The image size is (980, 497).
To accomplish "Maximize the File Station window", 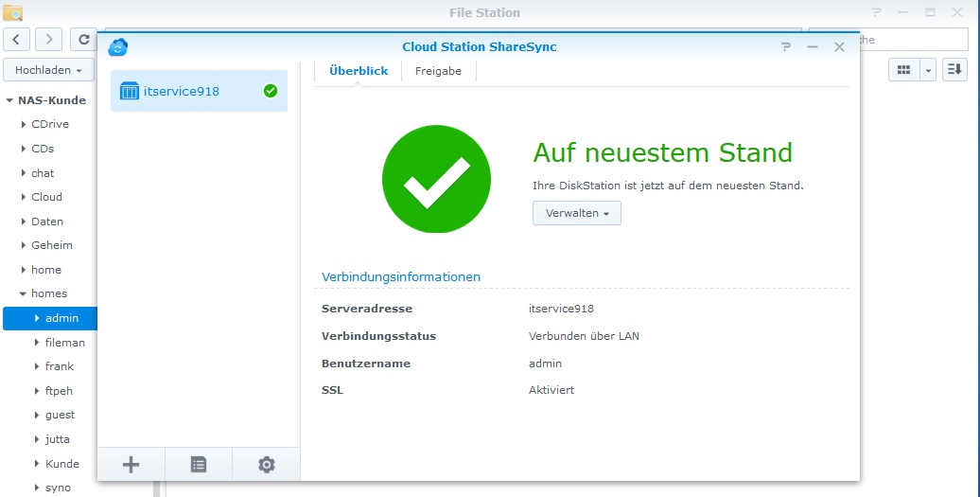I will point(930,12).
